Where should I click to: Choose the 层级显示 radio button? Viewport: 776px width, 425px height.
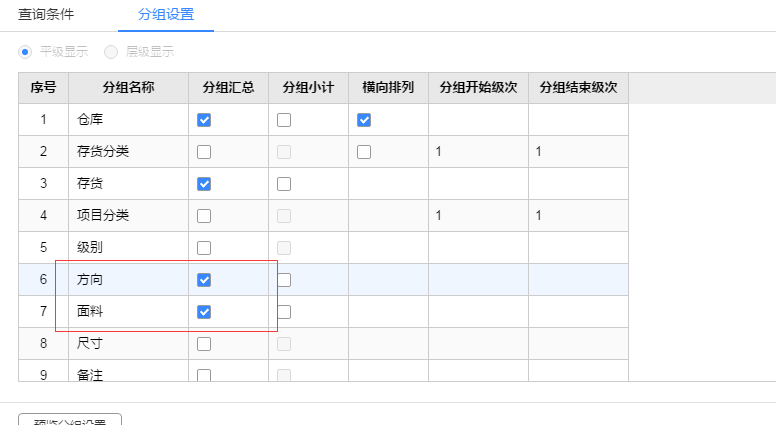(111, 52)
